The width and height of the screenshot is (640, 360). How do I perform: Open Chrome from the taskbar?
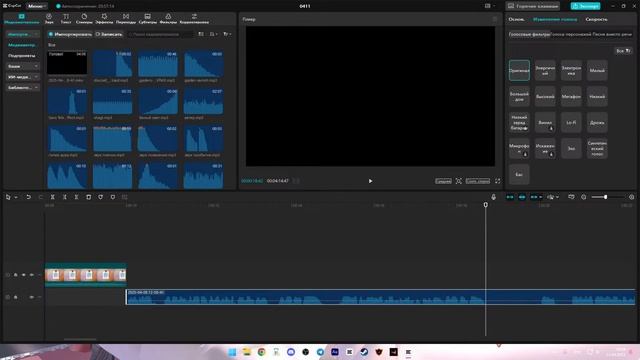click(x=262, y=352)
